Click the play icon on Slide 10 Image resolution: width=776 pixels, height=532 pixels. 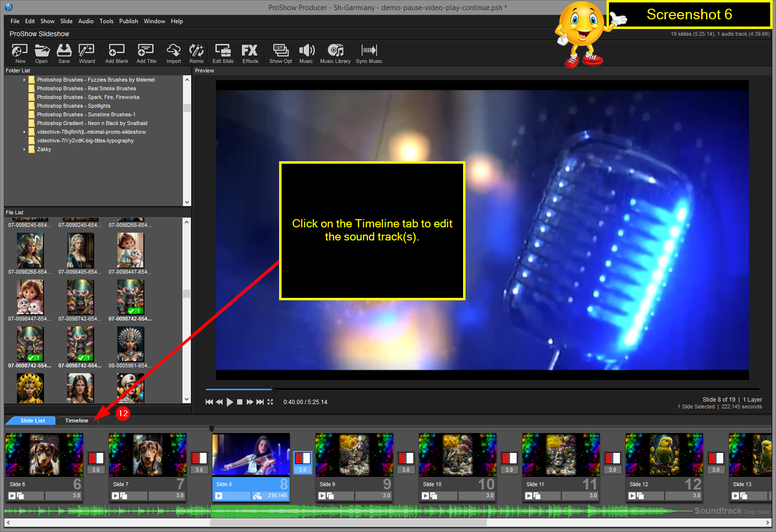point(425,496)
